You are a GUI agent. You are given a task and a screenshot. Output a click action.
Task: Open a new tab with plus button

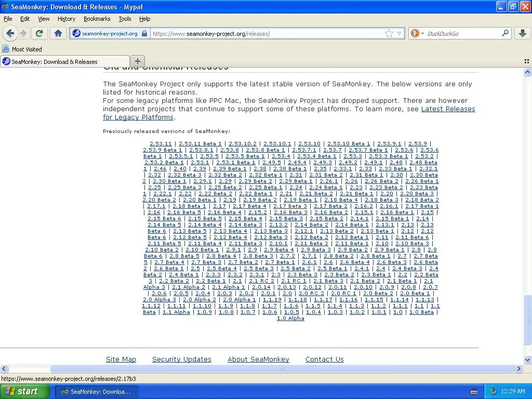(137, 61)
